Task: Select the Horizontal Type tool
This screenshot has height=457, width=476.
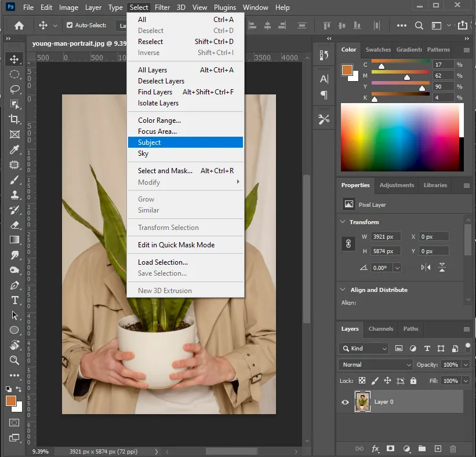Action: coord(14,300)
